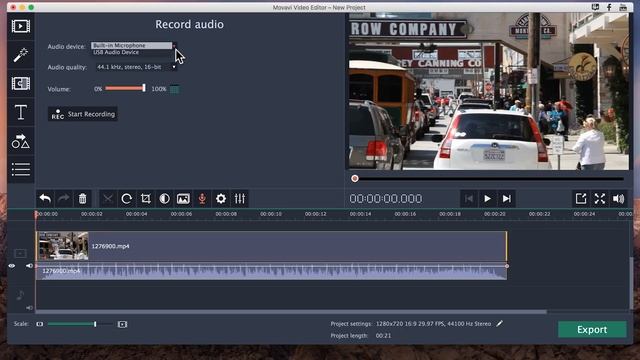
Task: Skip to previous frame
Action: 469,199
